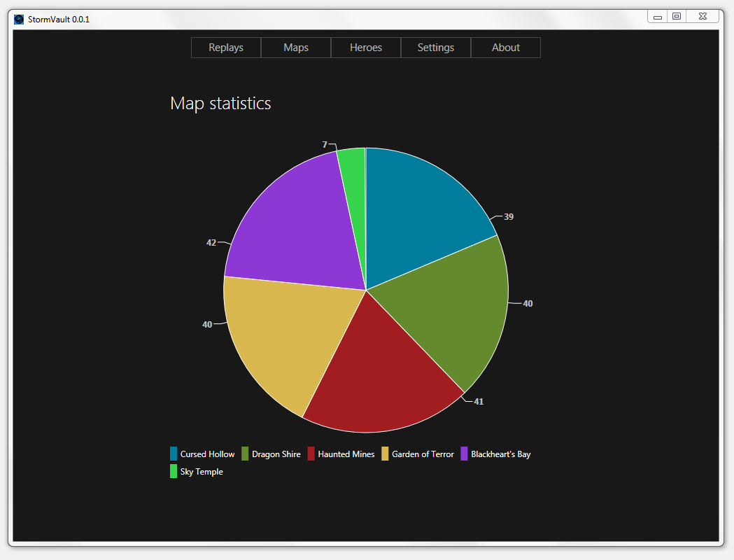Click the Dragon Shire legend color swatch
The image size is (734, 560).
click(x=245, y=454)
